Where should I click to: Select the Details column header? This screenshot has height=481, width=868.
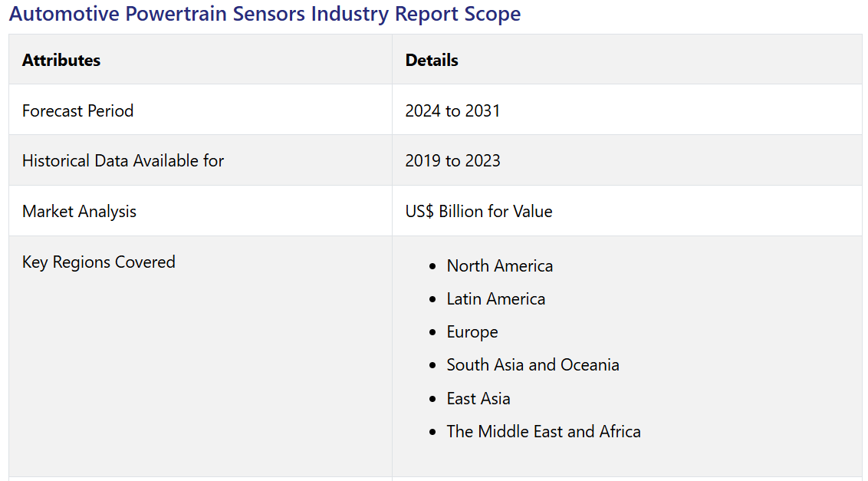point(432,60)
